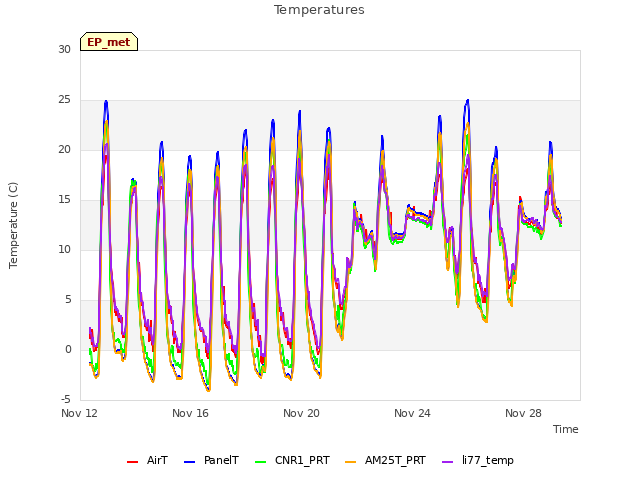Toggle the PanelT series in the legend
The width and height of the screenshot is (640, 480).
[x=211, y=460]
